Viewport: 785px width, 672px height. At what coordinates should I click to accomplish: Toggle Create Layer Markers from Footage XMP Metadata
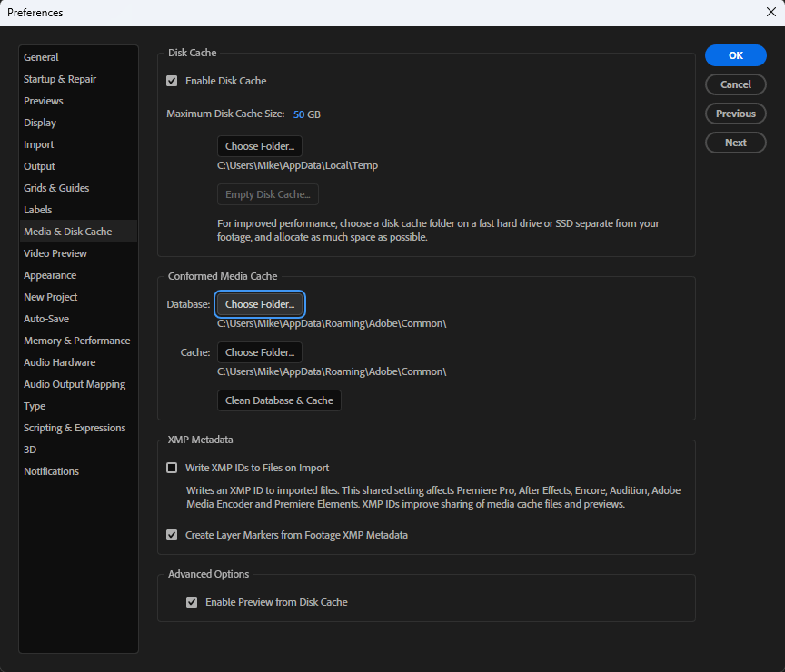[172, 535]
